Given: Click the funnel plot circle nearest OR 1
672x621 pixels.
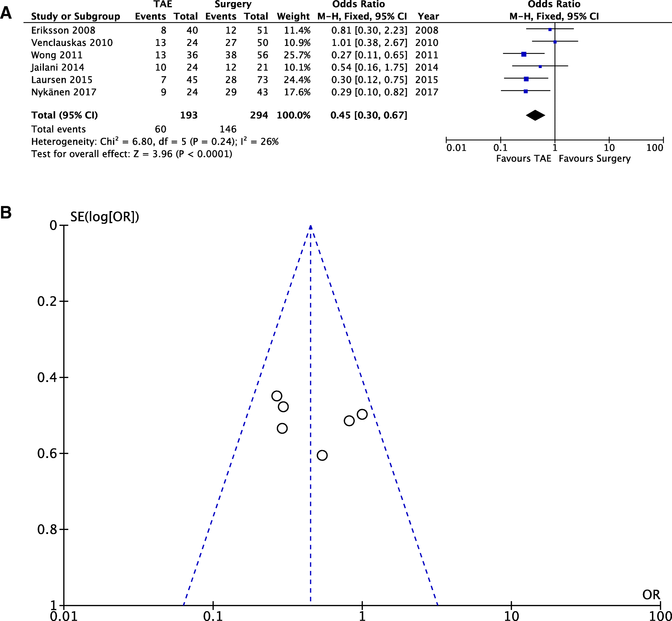Looking at the screenshot, I should coord(362,414).
